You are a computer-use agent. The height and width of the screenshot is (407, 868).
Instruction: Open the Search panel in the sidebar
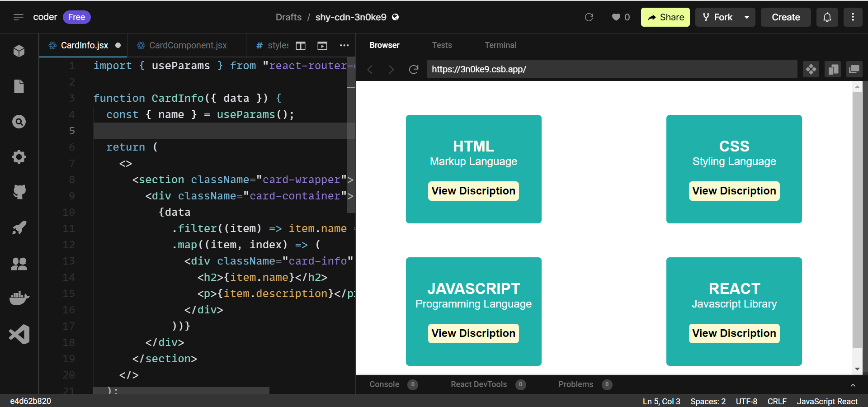19,122
